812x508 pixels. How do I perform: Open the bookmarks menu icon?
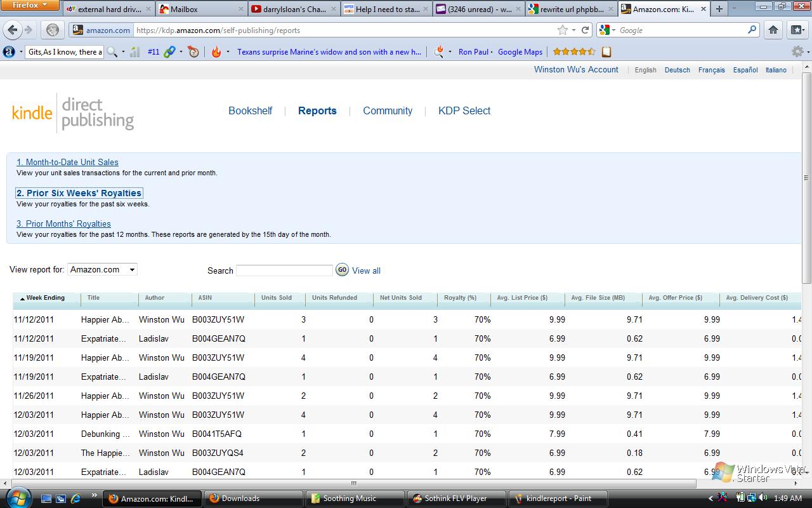pyautogui.click(x=797, y=30)
